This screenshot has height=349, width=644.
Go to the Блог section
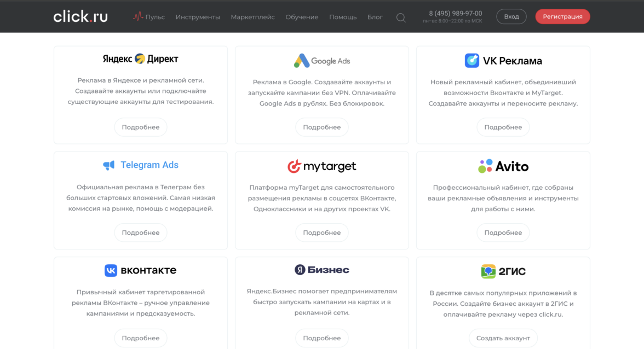pos(375,17)
